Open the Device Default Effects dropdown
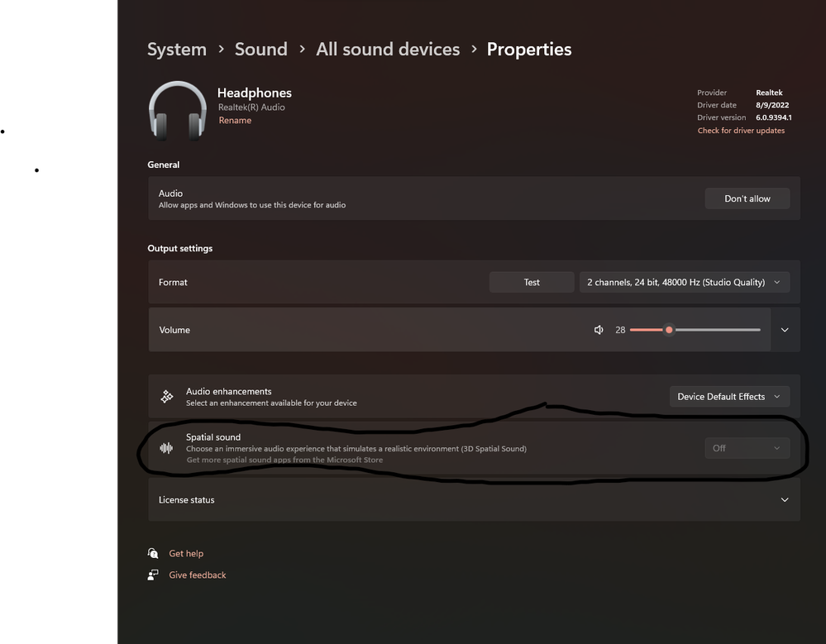 tap(729, 396)
